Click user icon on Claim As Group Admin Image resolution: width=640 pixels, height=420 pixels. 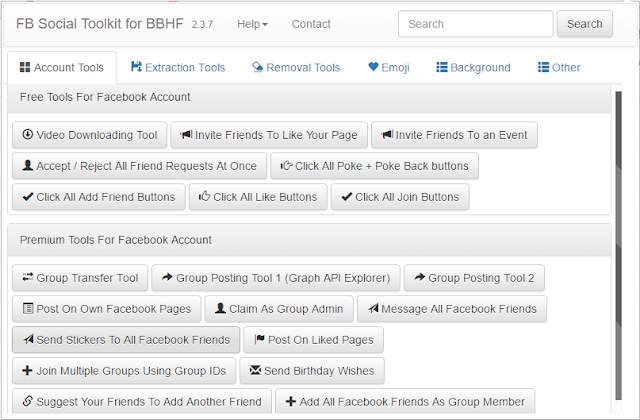(x=220, y=308)
